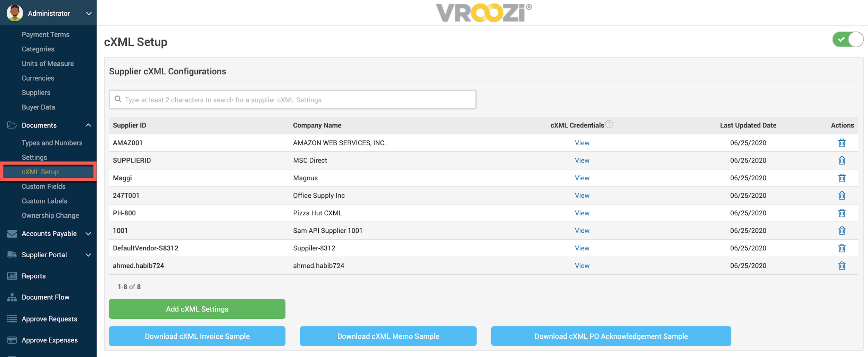868x357 pixels.
Task: Click the Company Name column header
Action: point(317,125)
